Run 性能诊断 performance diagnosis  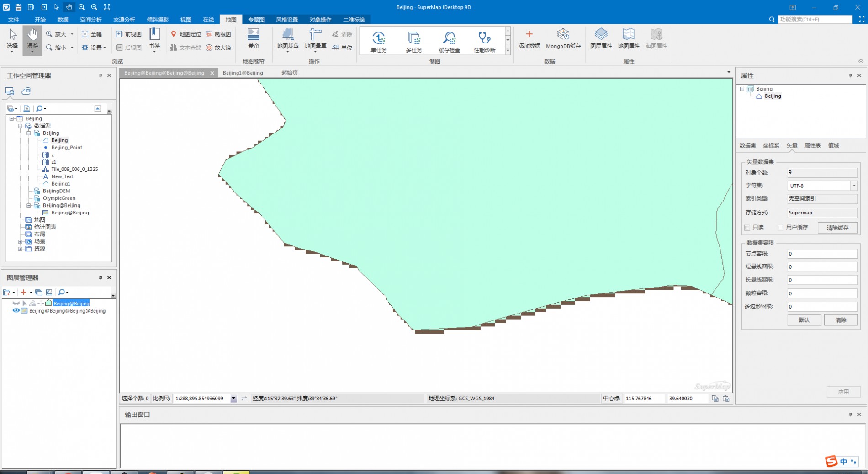(484, 42)
